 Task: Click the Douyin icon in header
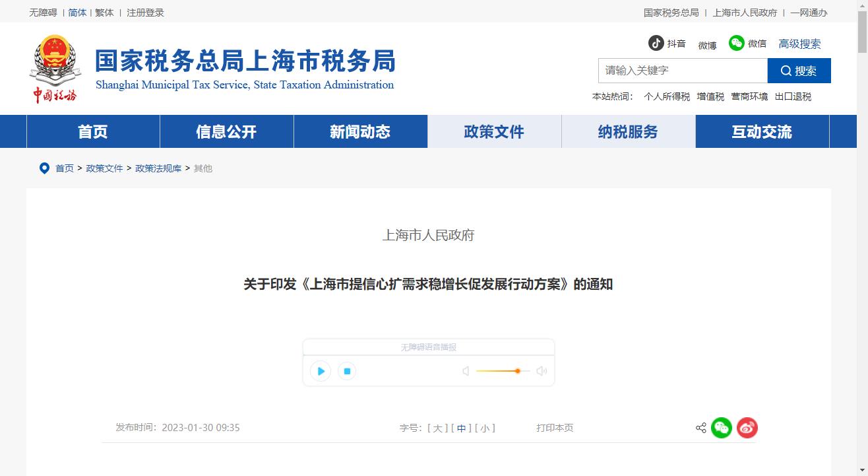[x=656, y=44]
